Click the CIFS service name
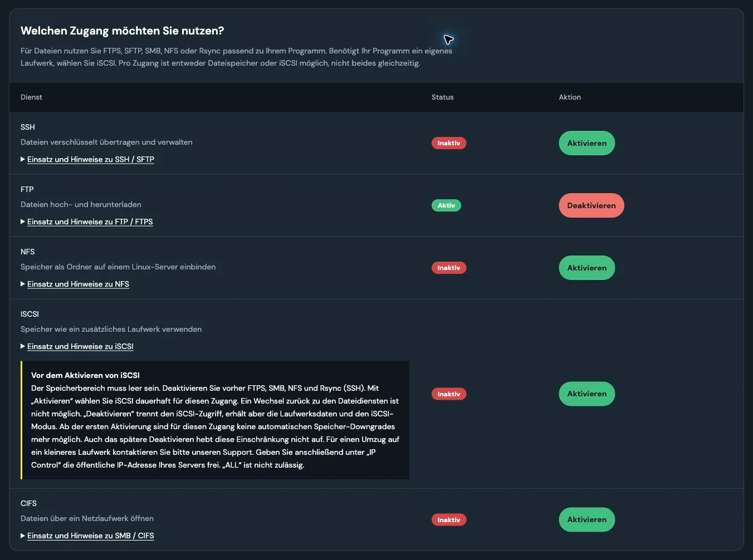Screen dimensions: 753x560 [x=28, y=503]
